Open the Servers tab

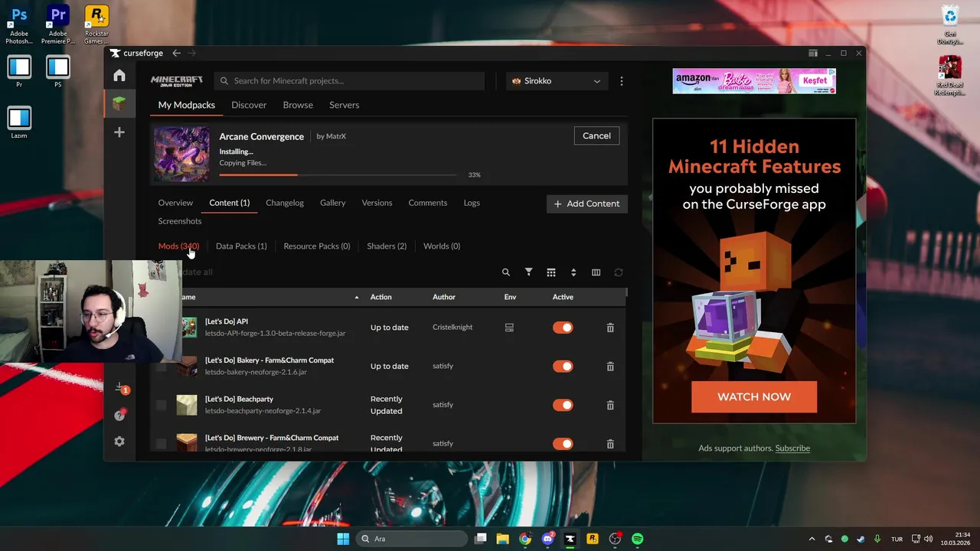click(x=344, y=105)
